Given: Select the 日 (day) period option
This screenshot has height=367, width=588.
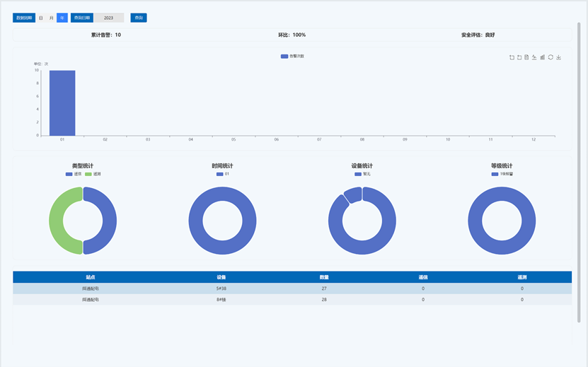Looking at the screenshot, I should tap(41, 18).
